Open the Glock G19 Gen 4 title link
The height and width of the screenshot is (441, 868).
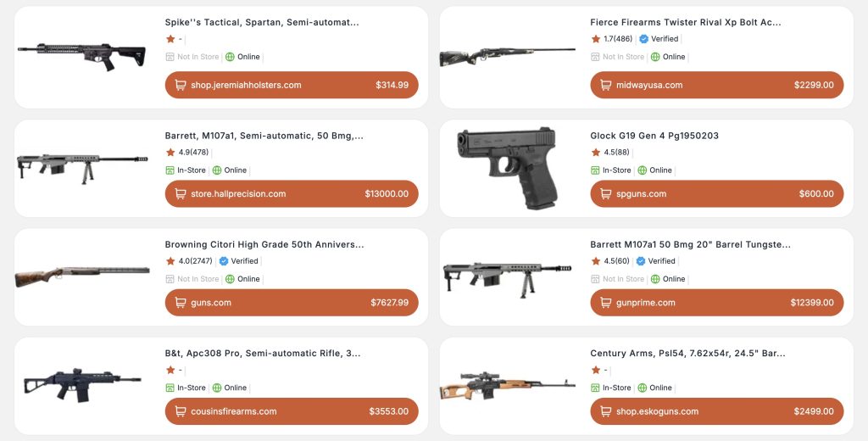[x=654, y=136]
